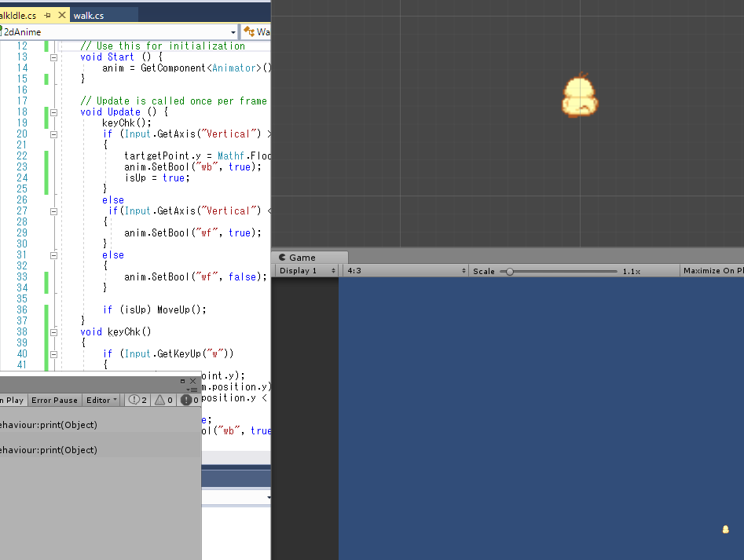Collapse the GetKeyUp block on line 40
744x560 pixels.
[53, 354]
